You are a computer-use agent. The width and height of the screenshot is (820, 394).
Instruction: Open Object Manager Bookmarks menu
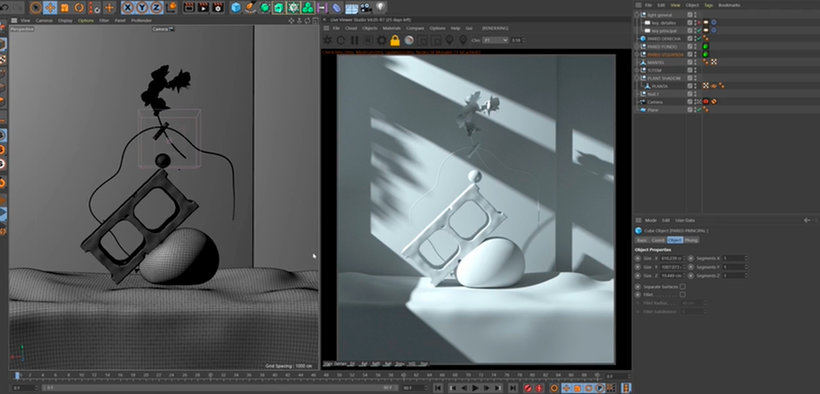pos(730,5)
